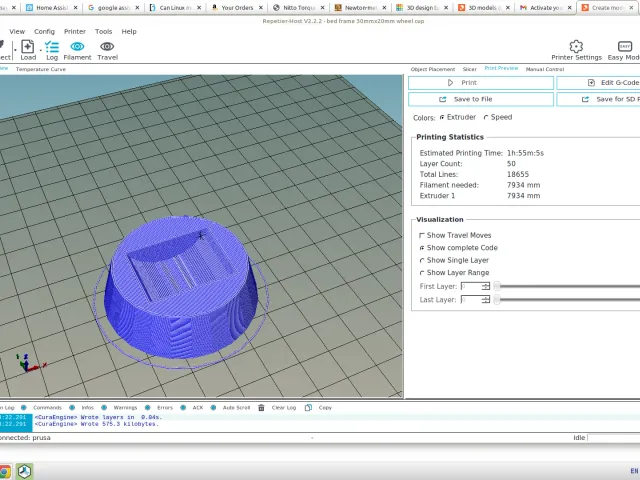The image size is (640, 480).
Task: Switch to the Slicer tab
Action: (469, 69)
